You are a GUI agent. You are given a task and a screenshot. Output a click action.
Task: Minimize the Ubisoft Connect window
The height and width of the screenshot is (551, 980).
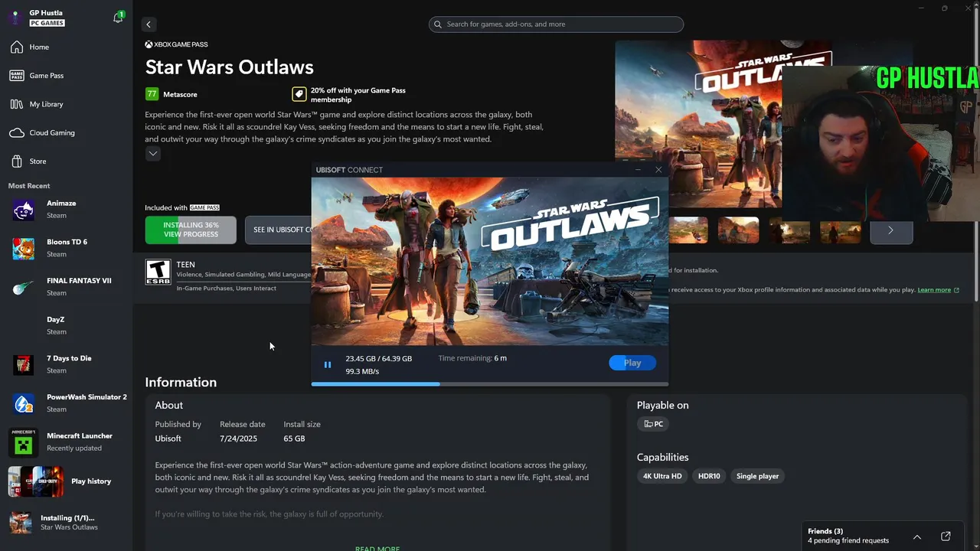tap(638, 170)
